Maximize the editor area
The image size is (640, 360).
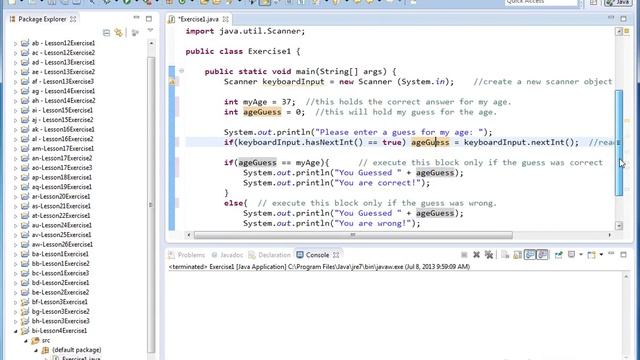624,19
